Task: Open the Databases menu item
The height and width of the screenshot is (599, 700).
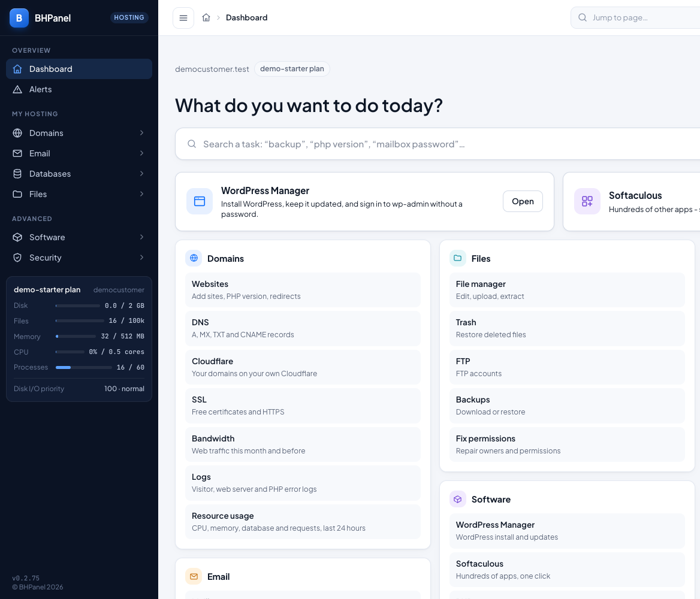Action: tap(79, 174)
